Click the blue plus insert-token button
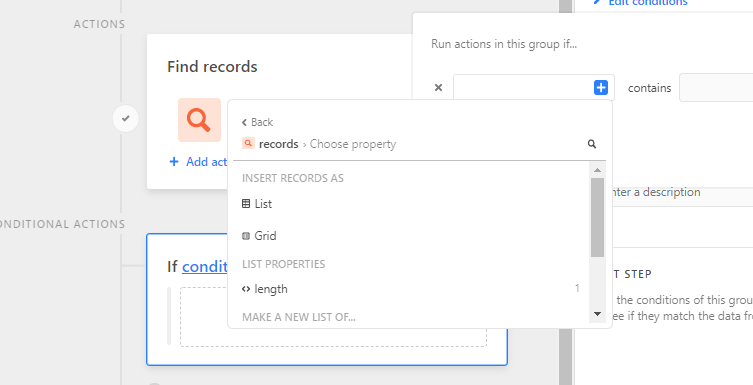The image size is (753, 385). pyautogui.click(x=601, y=88)
